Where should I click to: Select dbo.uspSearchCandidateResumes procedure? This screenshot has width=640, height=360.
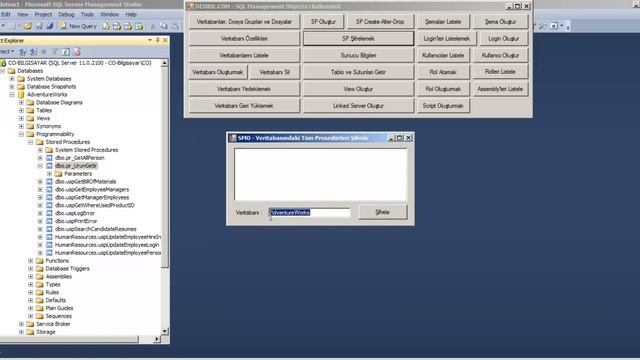point(96,229)
